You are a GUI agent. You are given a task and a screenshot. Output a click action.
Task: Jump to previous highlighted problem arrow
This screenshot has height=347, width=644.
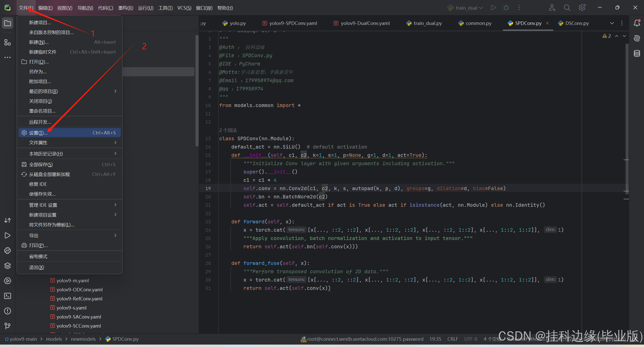point(617,36)
